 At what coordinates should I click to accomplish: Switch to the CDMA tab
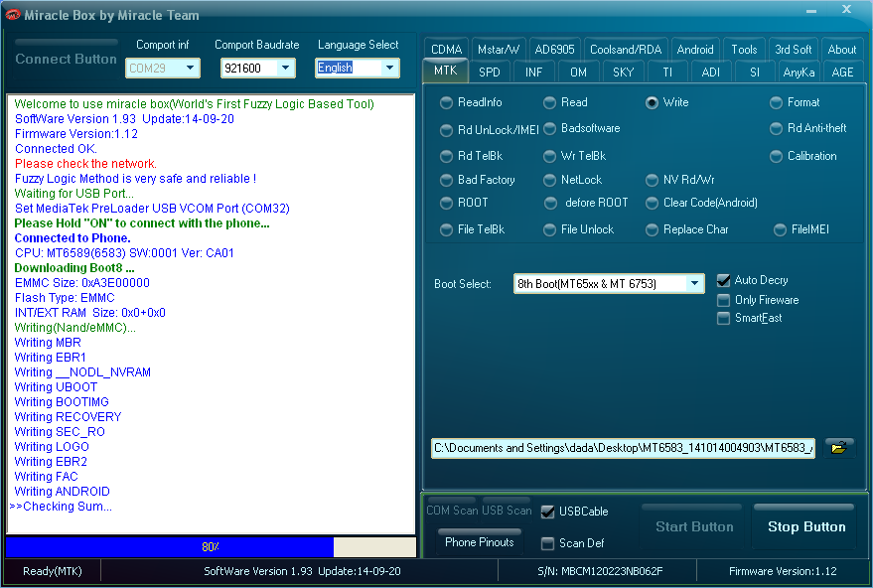coord(447,50)
